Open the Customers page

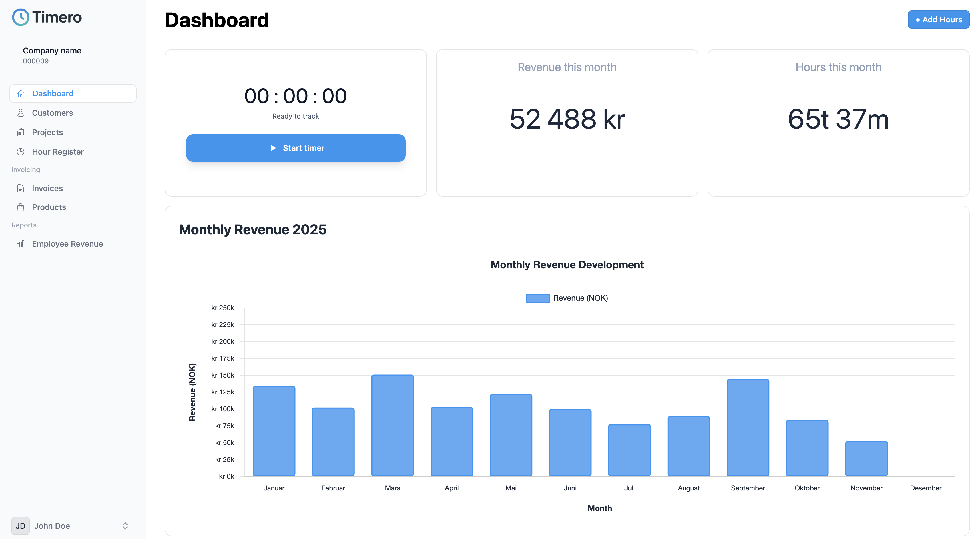pos(73,113)
